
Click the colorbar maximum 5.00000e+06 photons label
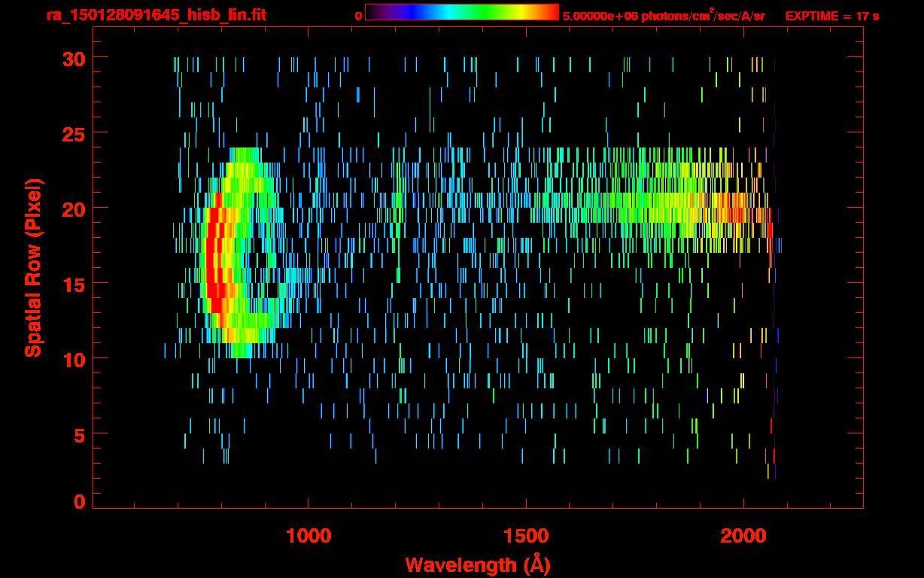point(664,14)
